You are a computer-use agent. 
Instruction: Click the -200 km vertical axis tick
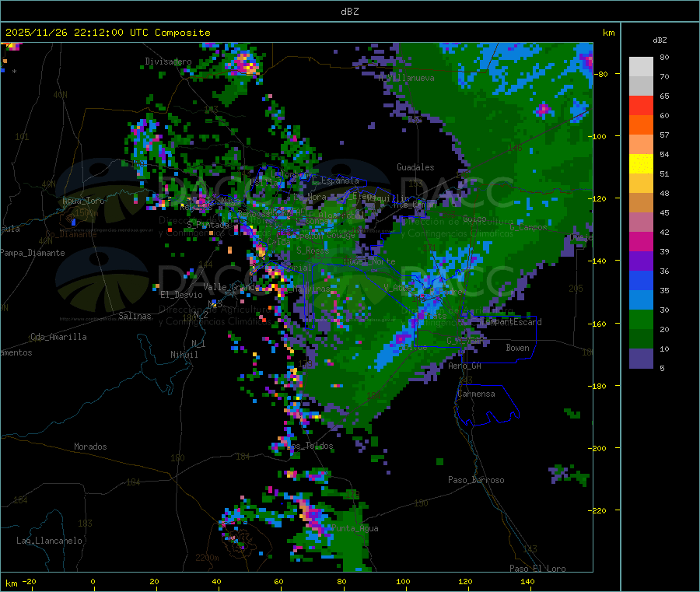599,448
